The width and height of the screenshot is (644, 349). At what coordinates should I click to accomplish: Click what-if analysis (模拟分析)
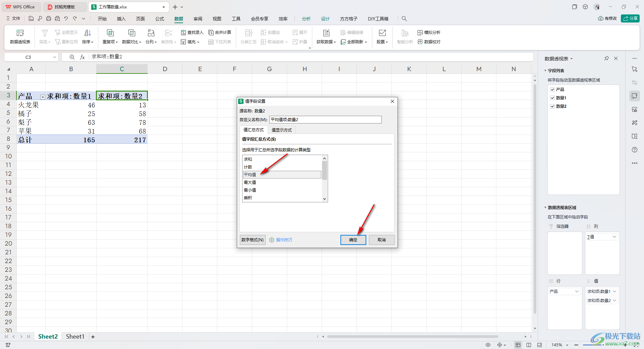pyautogui.click(x=429, y=33)
